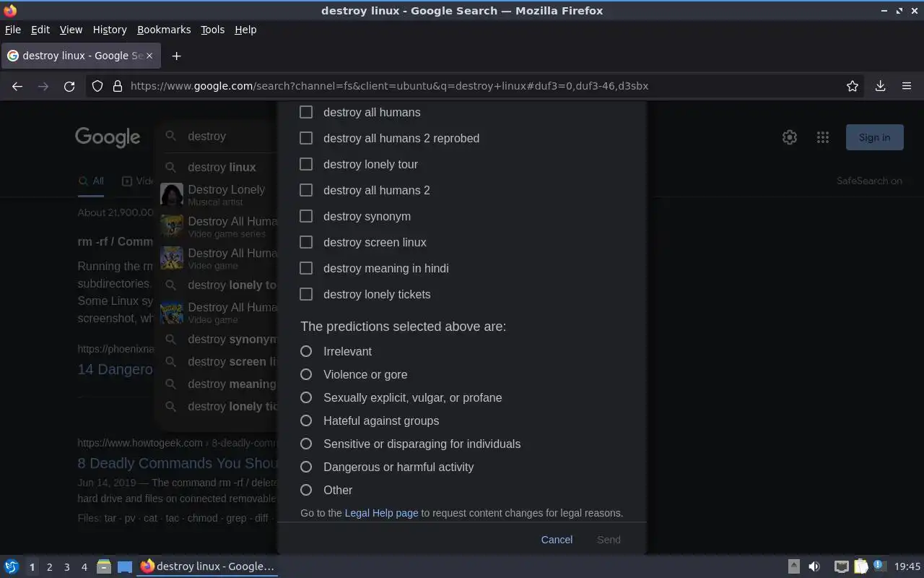Click the Destroy Lonely artist thumbnail

(x=172, y=195)
